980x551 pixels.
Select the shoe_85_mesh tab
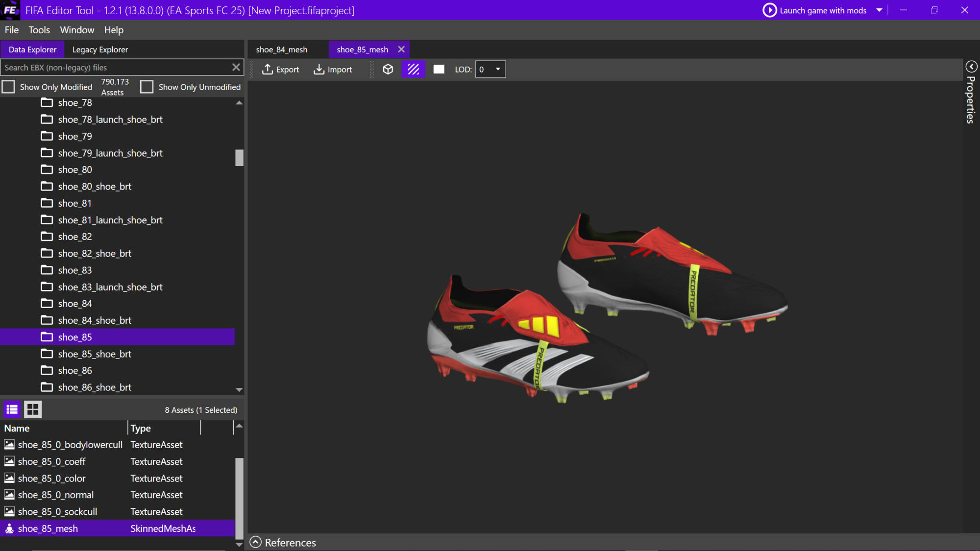coord(362,49)
